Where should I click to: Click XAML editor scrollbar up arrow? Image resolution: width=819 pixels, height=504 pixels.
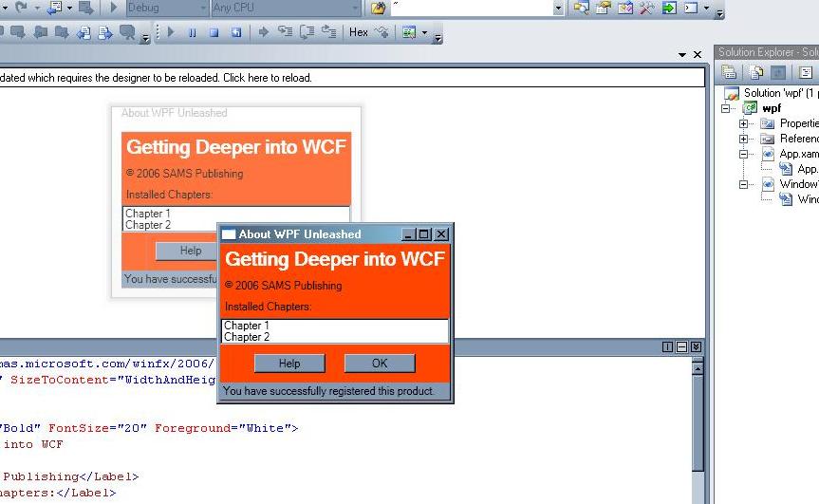[x=698, y=368]
